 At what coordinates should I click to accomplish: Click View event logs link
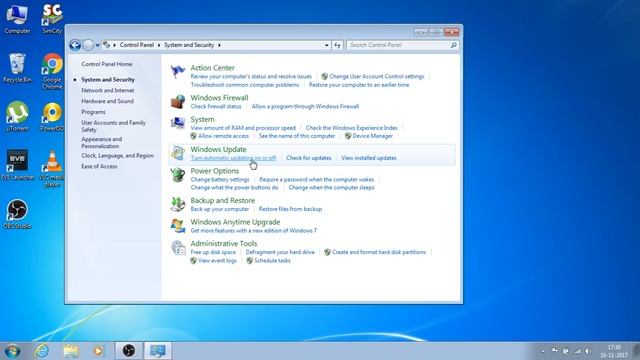pos(217,260)
